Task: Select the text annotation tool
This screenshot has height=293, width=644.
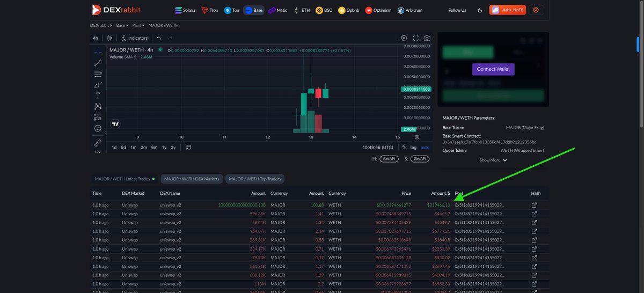Action: coord(98,96)
